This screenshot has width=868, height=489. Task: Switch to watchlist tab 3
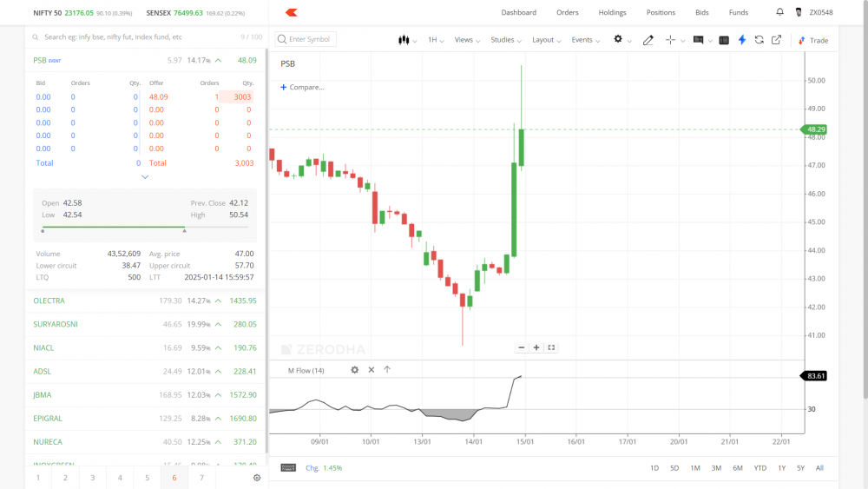click(x=93, y=478)
